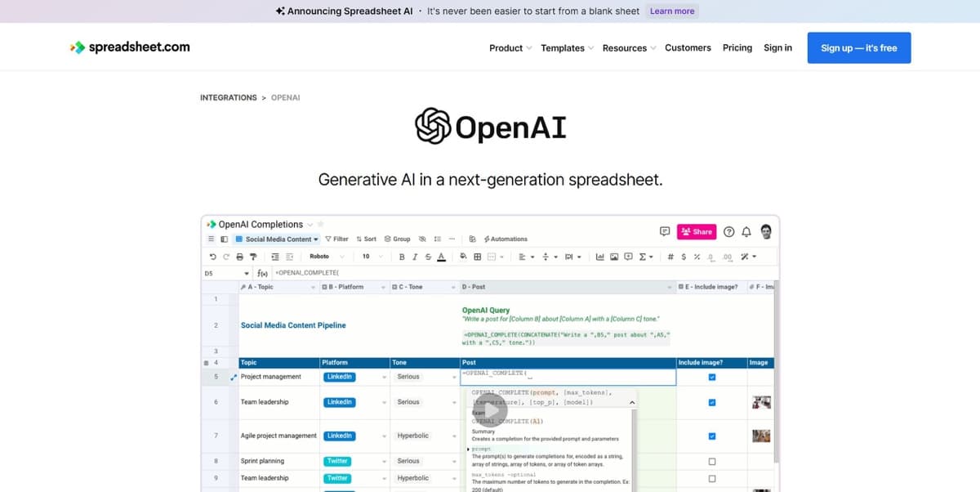This screenshot has height=492, width=980.
Task: Click the 'A - Topic' column header
Action: click(x=278, y=287)
